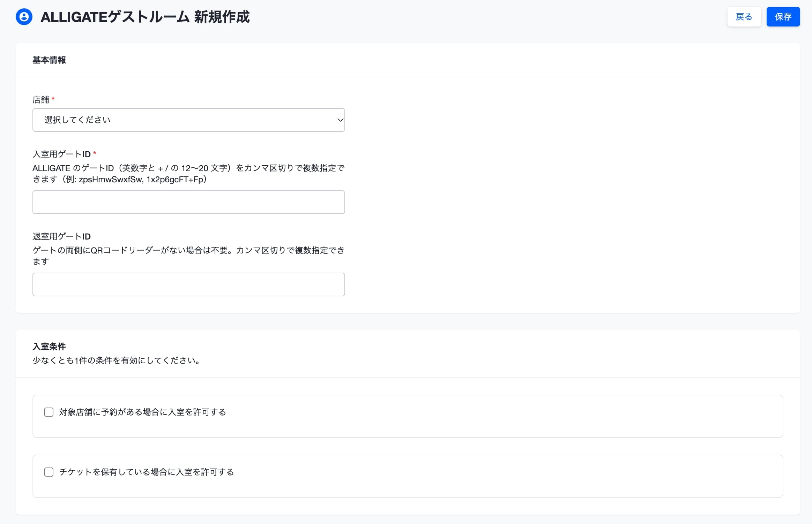Enable チケットを保有している場合 checkbox
Screen dimensions: 812x524
49,472
